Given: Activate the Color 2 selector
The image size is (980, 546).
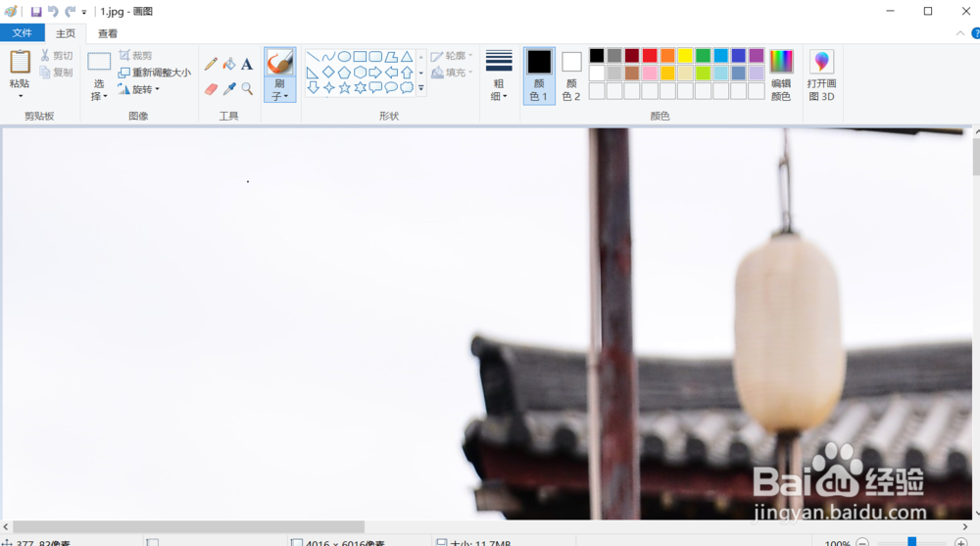Looking at the screenshot, I should pos(571,75).
